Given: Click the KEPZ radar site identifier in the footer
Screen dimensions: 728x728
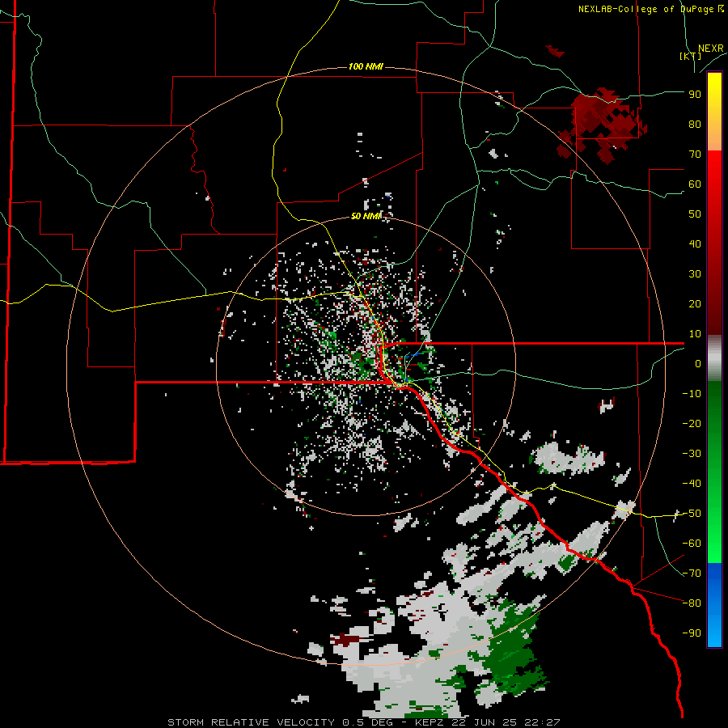Looking at the screenshot, I should pos(430,722).
